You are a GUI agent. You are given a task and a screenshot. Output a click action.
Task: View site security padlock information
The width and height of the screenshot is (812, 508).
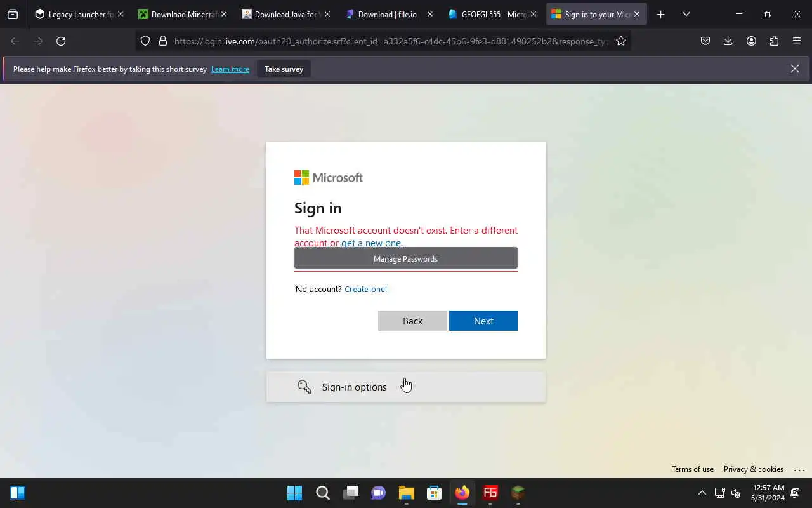163,41
